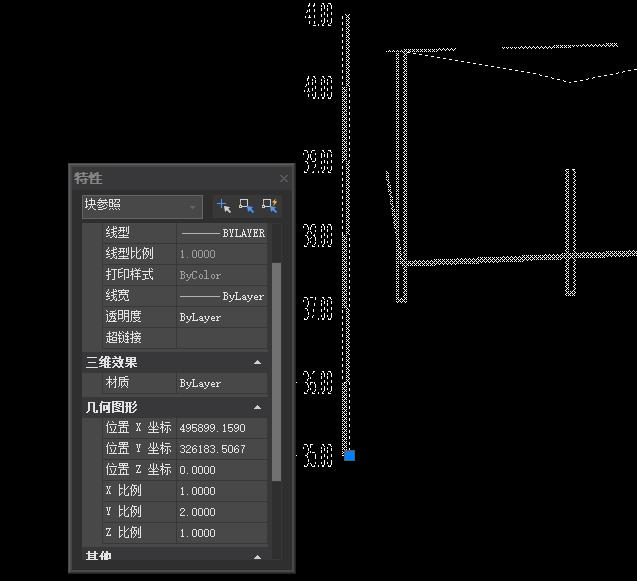The height and width of the screenshot is (581, 637).
Task: Edit 位置 X 坐标 value 495899.1590
Action: click(222, 428)
